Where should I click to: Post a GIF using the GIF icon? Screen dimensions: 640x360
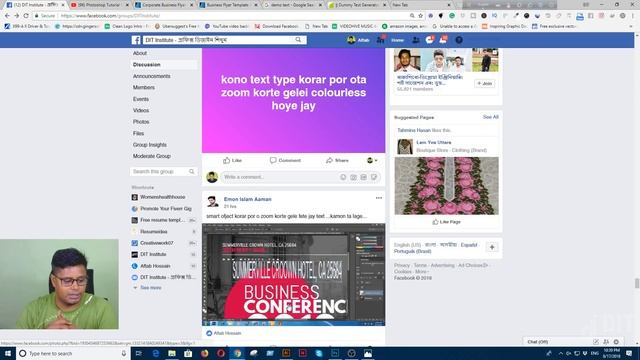pos(364,177)
